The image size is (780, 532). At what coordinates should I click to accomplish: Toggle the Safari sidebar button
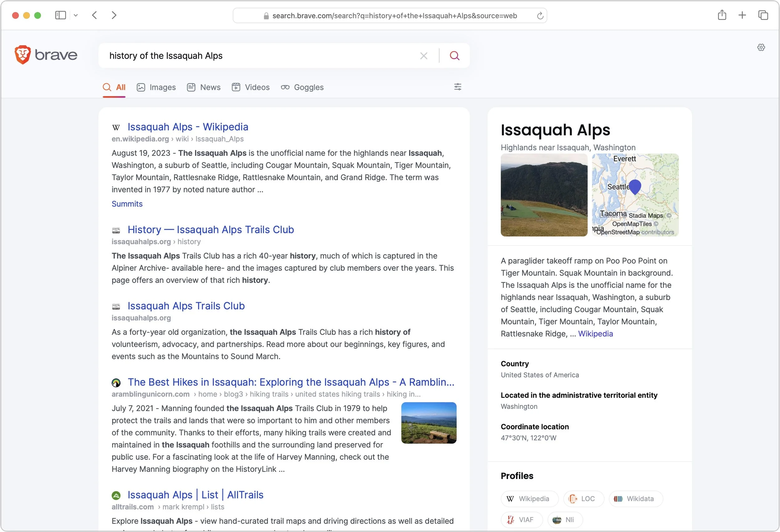61,15
